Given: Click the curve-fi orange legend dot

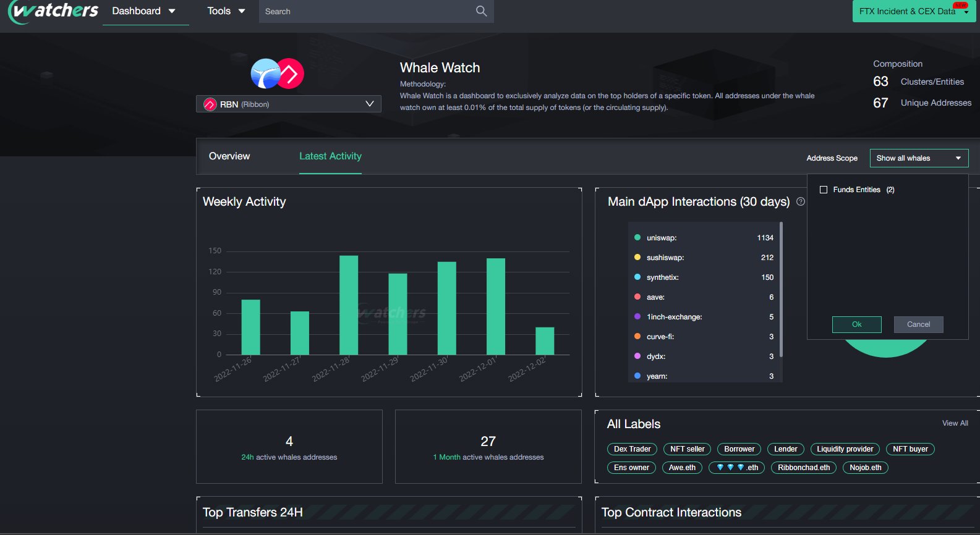Looking at the screenshot, I should (637, 336).
